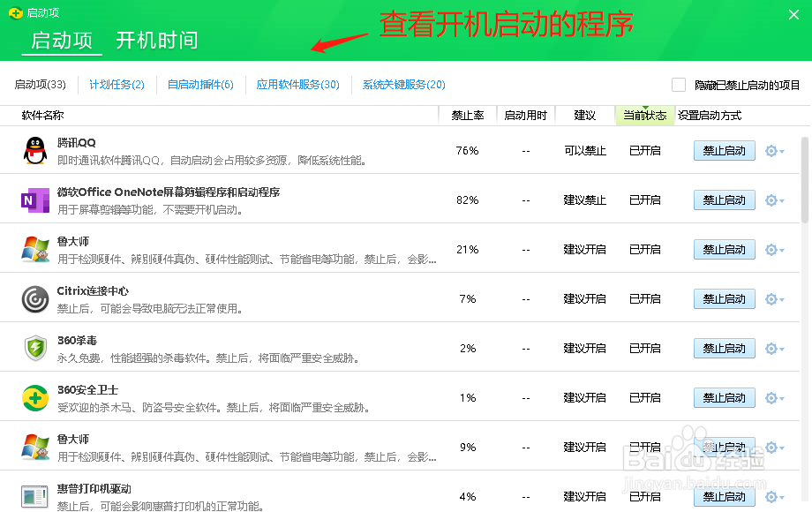Click the 设置启动方式 column header
This screenshot has height=512, width=812.
click(710, 116)
